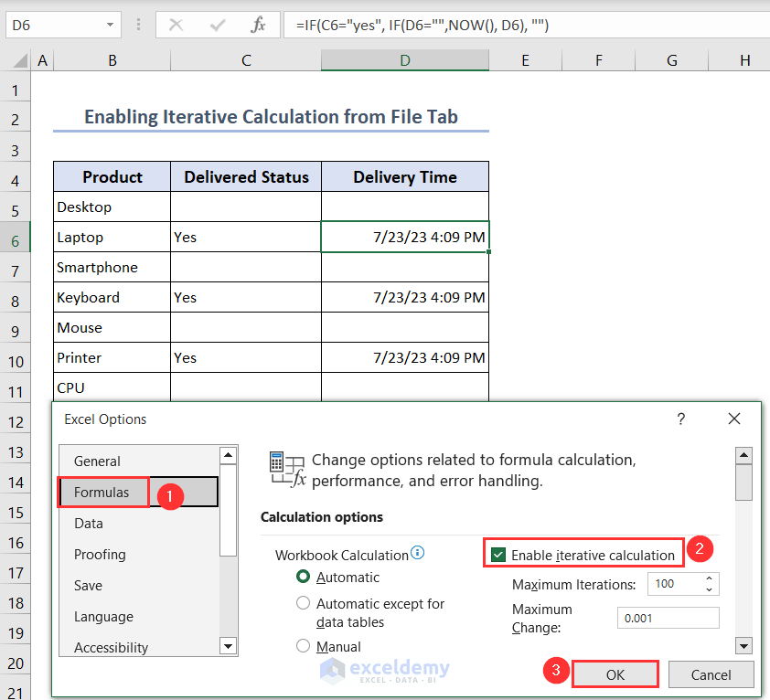Select the Proofing category in Excel Options
Screen dimensions: 770x700
coord(100,554)
